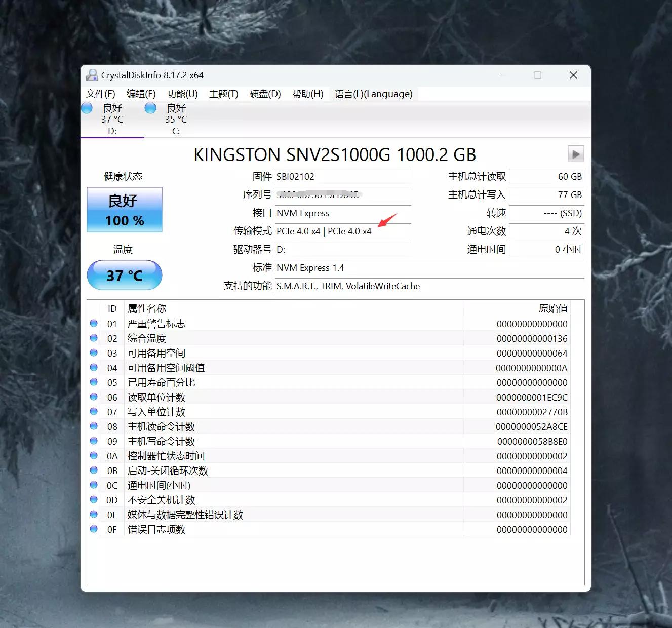Screen dimensions: 672x628
Task: Click the blue dot beside 不安全关机计数
Action: click(x=94, y=499)
